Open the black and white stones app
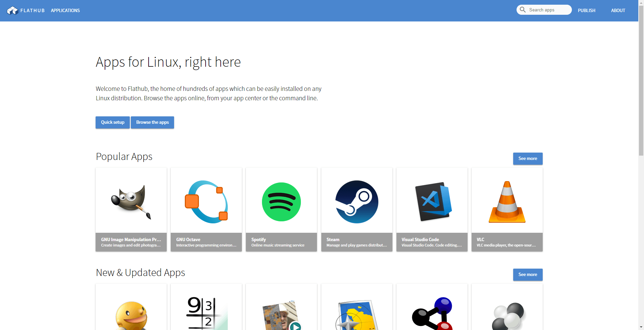The image size is (644, 330). click(x=508, y=316)
